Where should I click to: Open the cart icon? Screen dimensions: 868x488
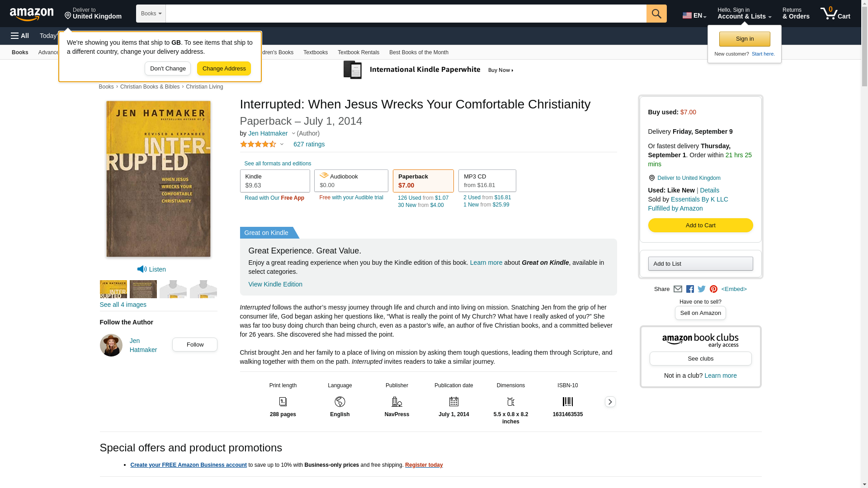click(835, 14)
